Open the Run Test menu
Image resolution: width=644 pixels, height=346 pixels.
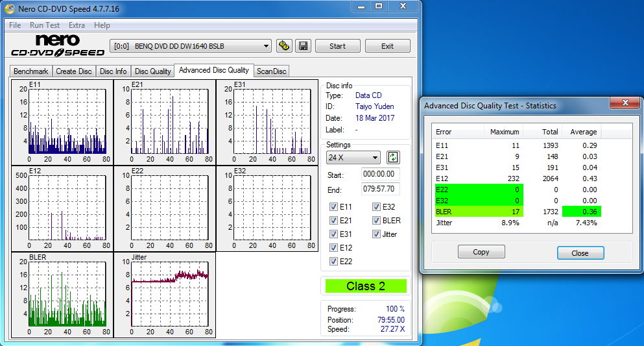point(45,25)
